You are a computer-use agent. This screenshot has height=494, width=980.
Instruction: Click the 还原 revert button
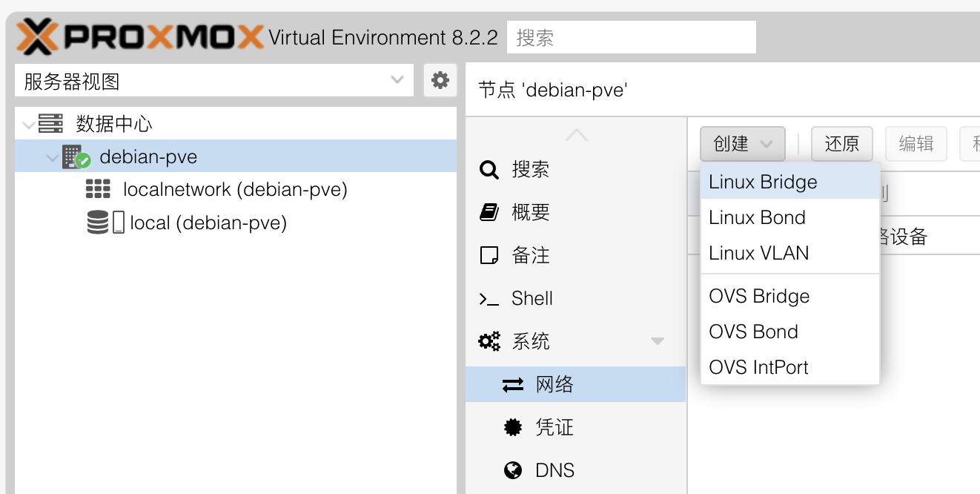coord(842,143)
